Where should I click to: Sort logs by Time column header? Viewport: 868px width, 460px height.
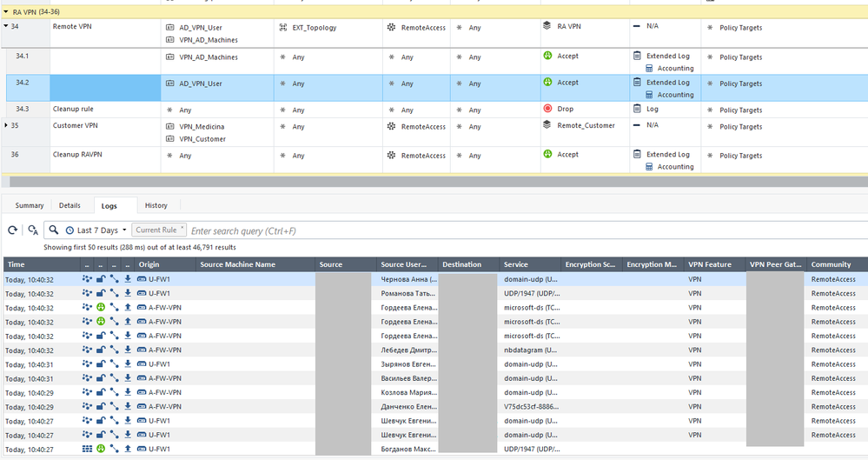[x=17, y=264]
